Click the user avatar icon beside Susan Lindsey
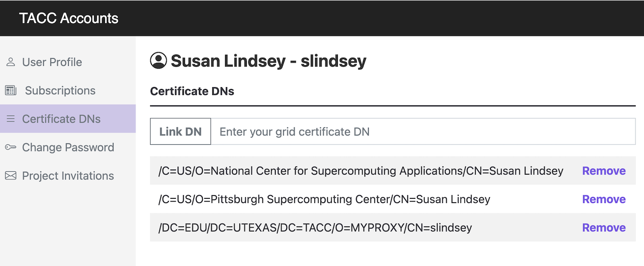This screenshot has height=266, width=644. (x=158, y=61)
